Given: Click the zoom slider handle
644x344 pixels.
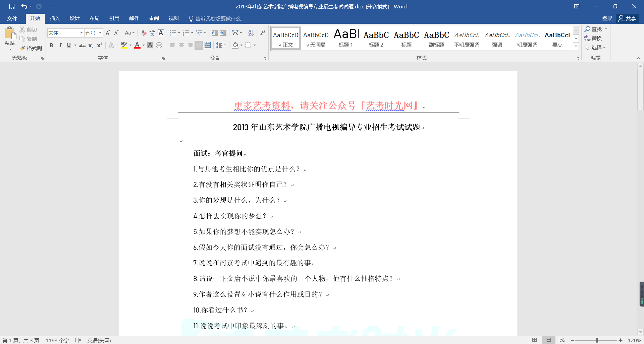Looking at the screenshot, I should pyautogui.click(x=597, y=340).
